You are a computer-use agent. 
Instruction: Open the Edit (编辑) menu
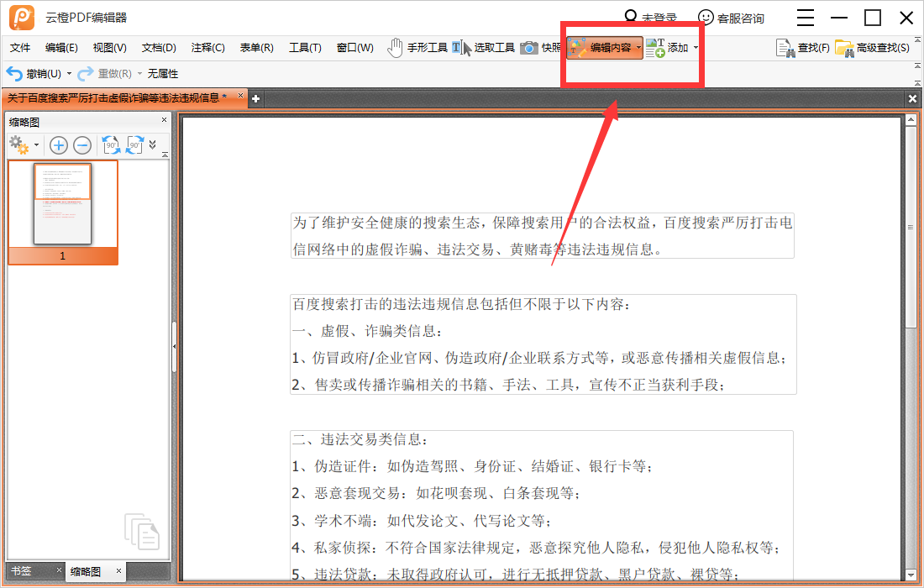[x=61, y=48]
